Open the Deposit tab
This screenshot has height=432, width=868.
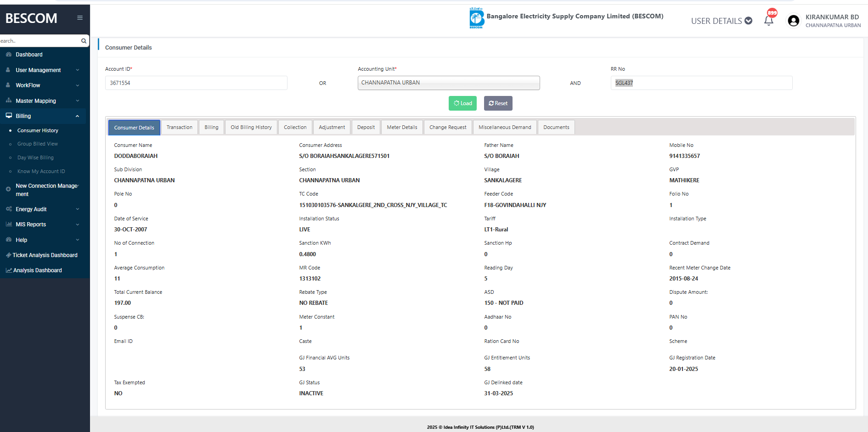tap(366, 127)
